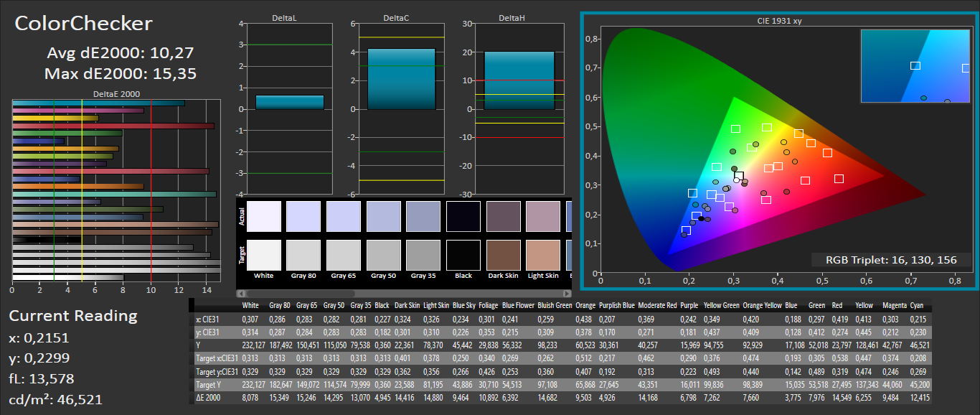Click the Target Black swatch
980x415 pixels.
click(x=463, y=255)
